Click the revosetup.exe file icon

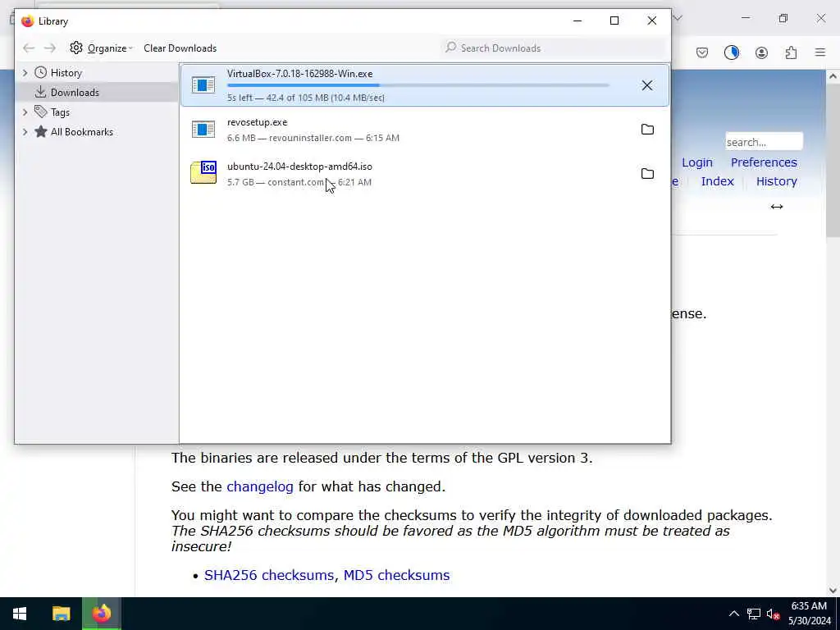[x=203, y=129]
